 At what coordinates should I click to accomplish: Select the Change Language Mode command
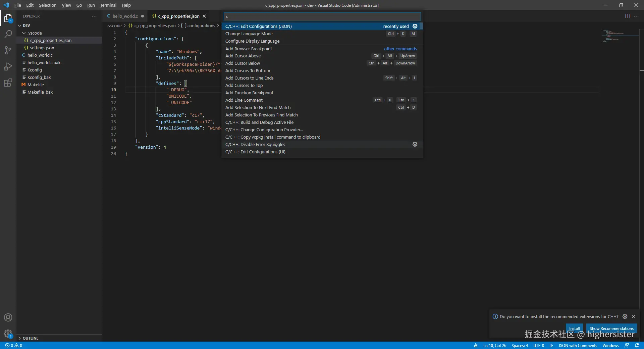click(x=322, y=34)
